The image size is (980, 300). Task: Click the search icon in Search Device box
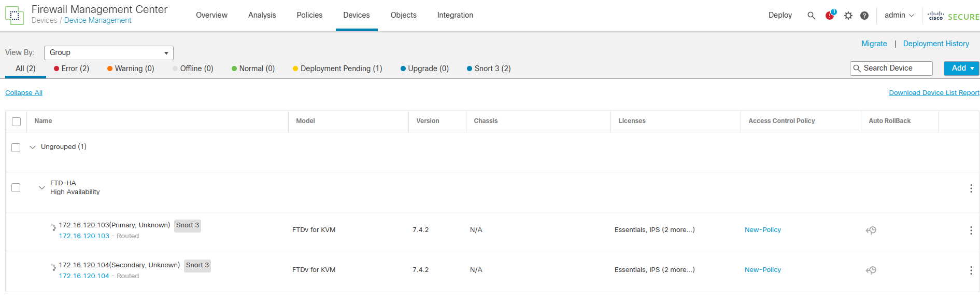pyautogui.click(x=857, y=69)
